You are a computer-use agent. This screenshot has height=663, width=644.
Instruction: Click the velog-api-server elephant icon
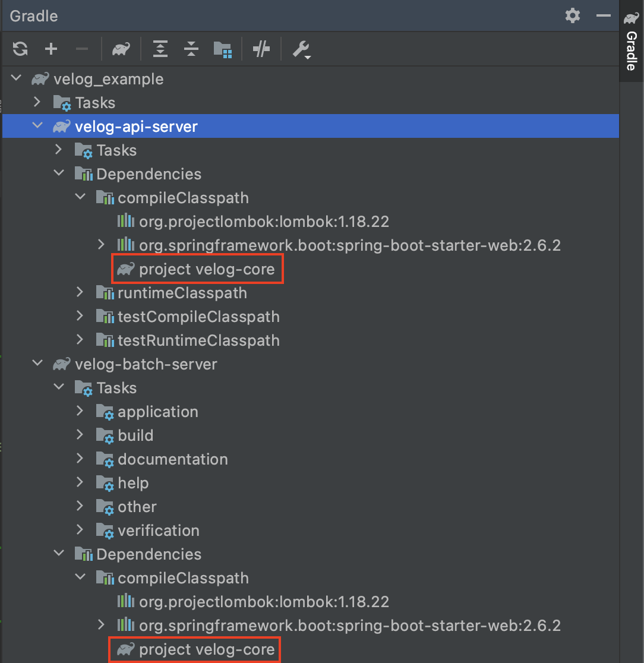62,127
